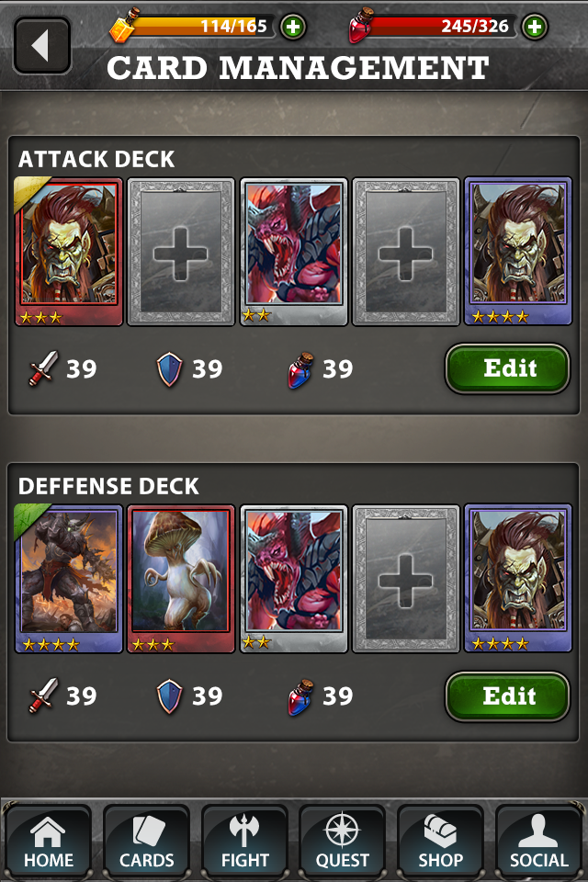Open the Social profile tab
This screenshot has height=882, width=588.
tap(538, 842)
